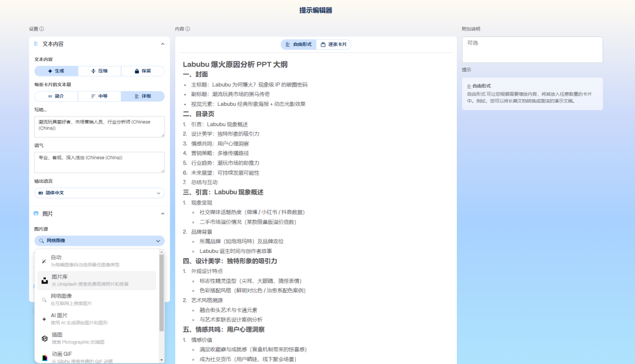
Task: Click the sparkle icon next to AI 图片
Action: (44, 319)
